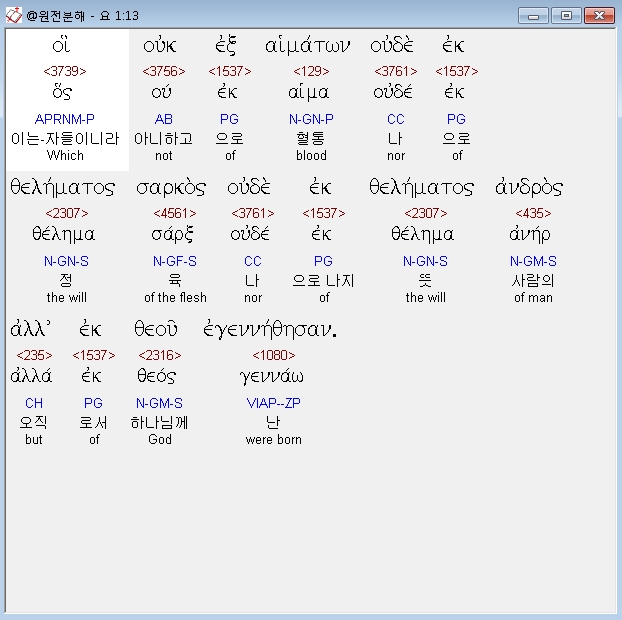Click the Korean gloss 뜻
Viewport: 622px width, 620px height.
tap(425, 280)
